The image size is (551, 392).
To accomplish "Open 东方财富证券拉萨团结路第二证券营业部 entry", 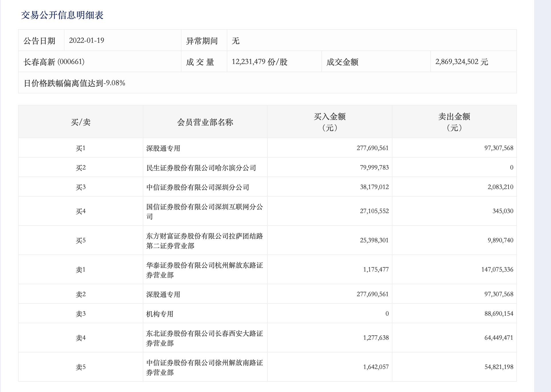I will click(x=204, y=240).
